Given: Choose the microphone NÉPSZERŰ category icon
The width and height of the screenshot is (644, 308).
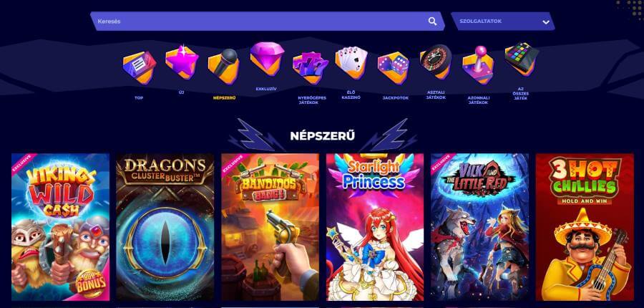Looking at the screenshot, I should pyautogui.click(x=224, y=67).
